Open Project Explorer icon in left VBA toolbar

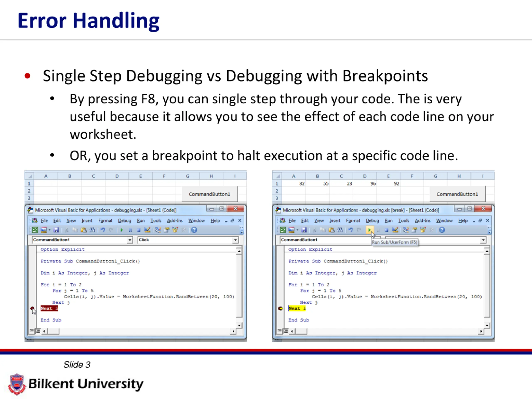point(158,230)
